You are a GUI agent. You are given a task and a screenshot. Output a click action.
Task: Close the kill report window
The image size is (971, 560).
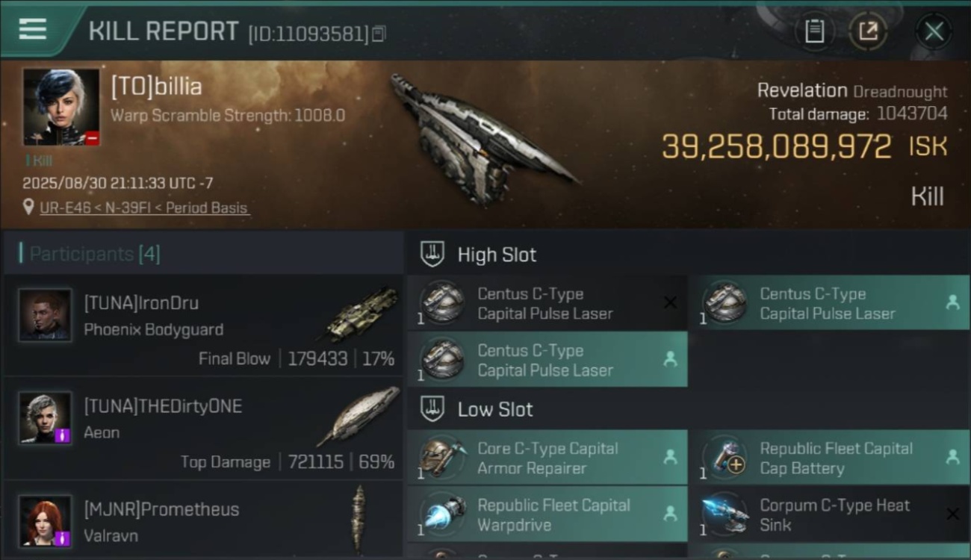pyautogui.click(x=934, y=31)
